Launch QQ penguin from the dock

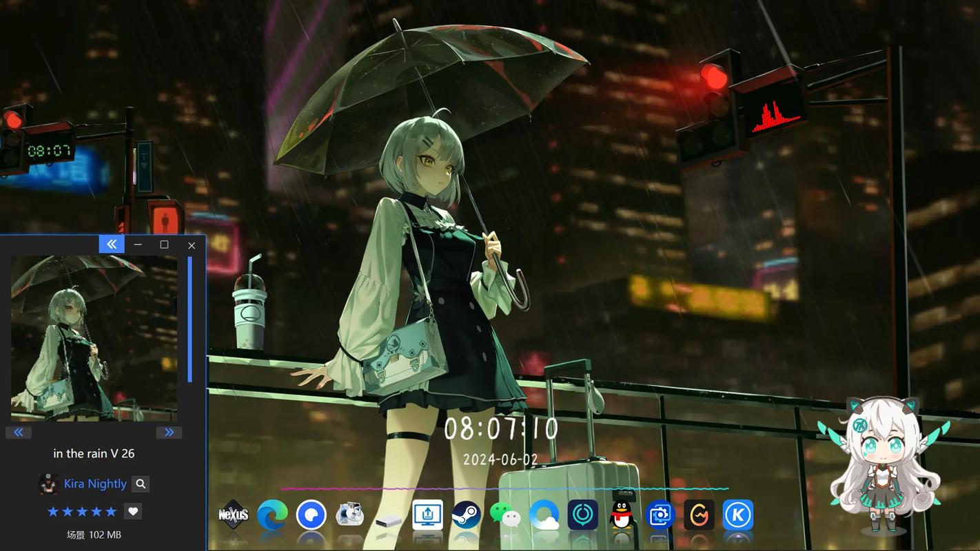622,515
